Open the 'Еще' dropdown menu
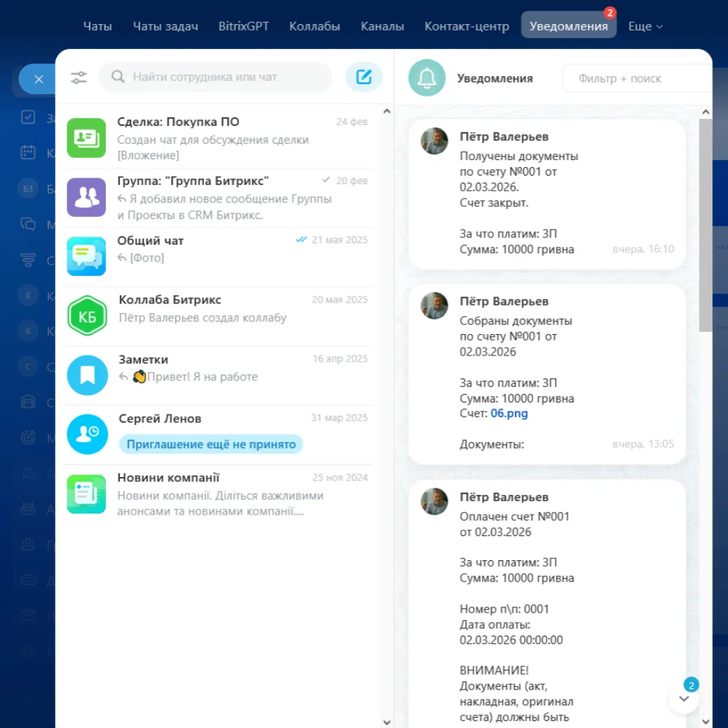728x728 pixels. (645, 26)
